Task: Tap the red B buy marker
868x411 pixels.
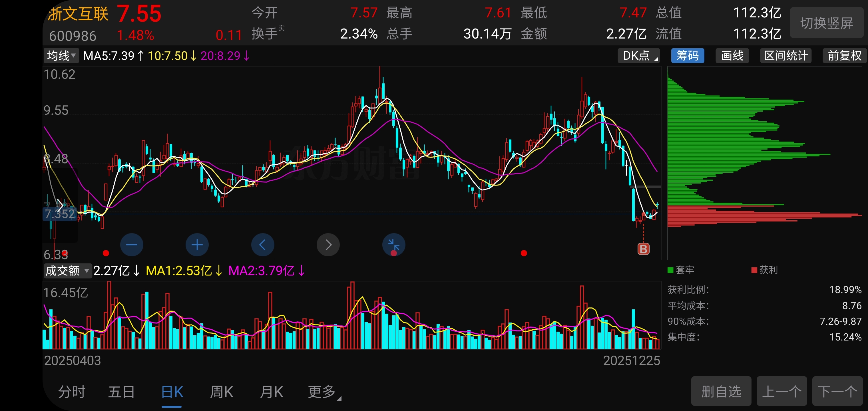Action: 643,249
